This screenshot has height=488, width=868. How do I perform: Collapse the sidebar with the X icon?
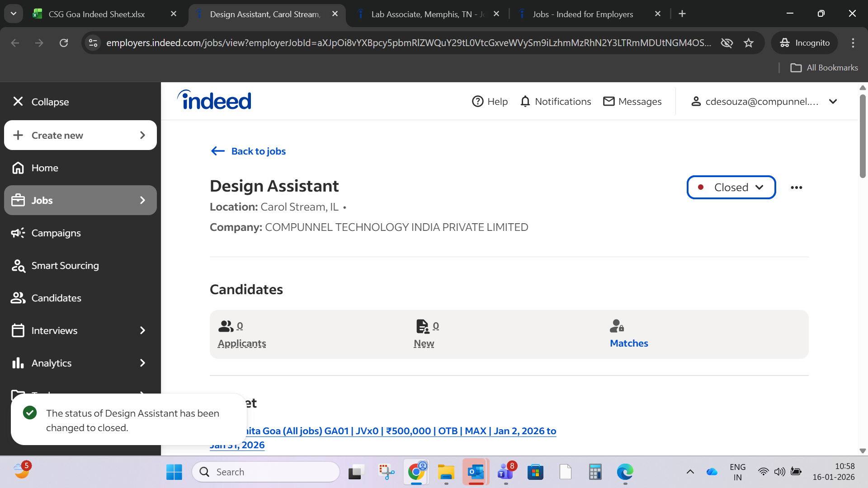pyautogui.click(x=18, y=102)
